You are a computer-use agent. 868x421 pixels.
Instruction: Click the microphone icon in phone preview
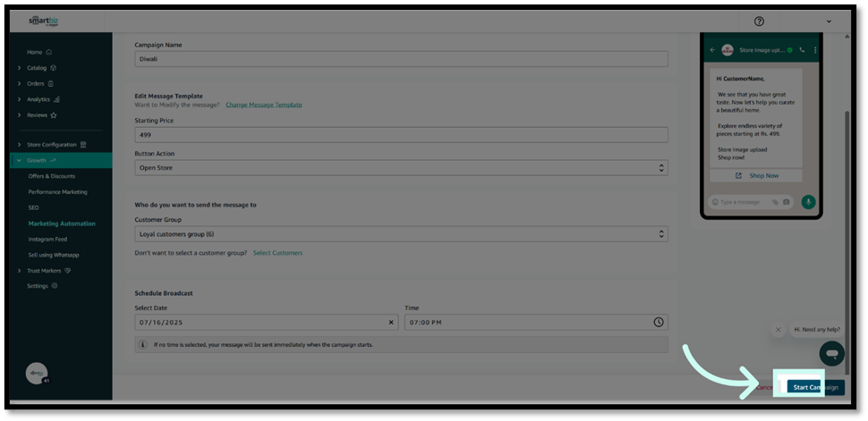point(808,202)
